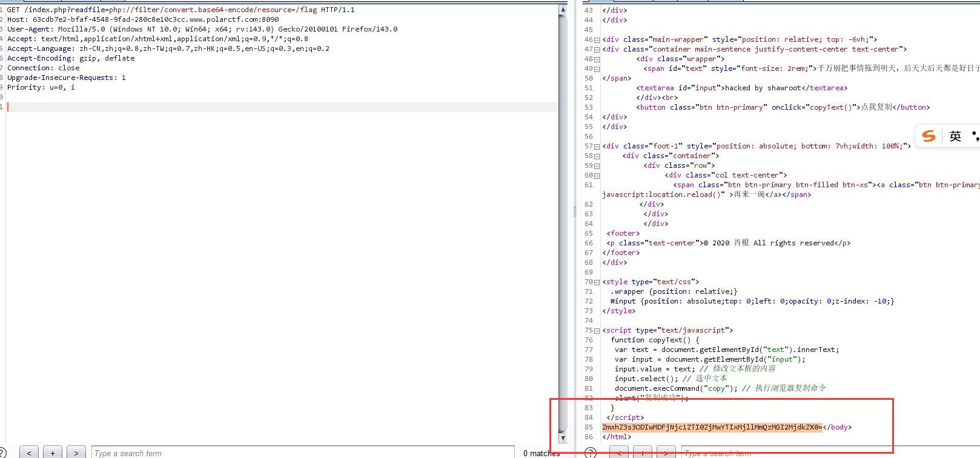980x458 pixels.
Task: Collapse the col text-center div fold at line 60
Action: pos(597,176)
